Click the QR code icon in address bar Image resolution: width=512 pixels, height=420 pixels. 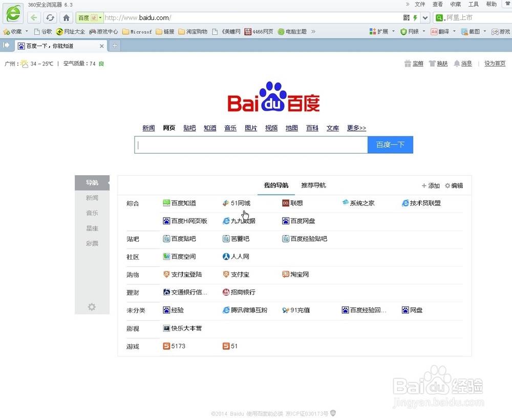click(x=406, y=17)
